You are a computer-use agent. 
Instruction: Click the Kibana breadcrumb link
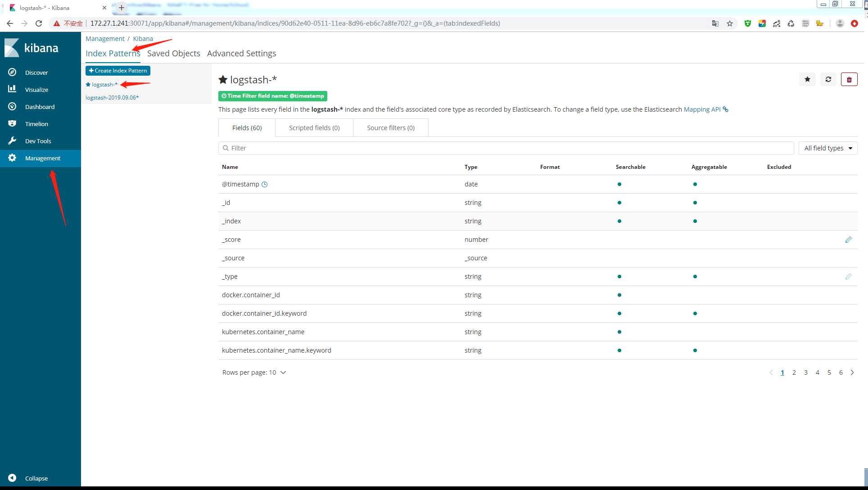[x=143, y=39]
